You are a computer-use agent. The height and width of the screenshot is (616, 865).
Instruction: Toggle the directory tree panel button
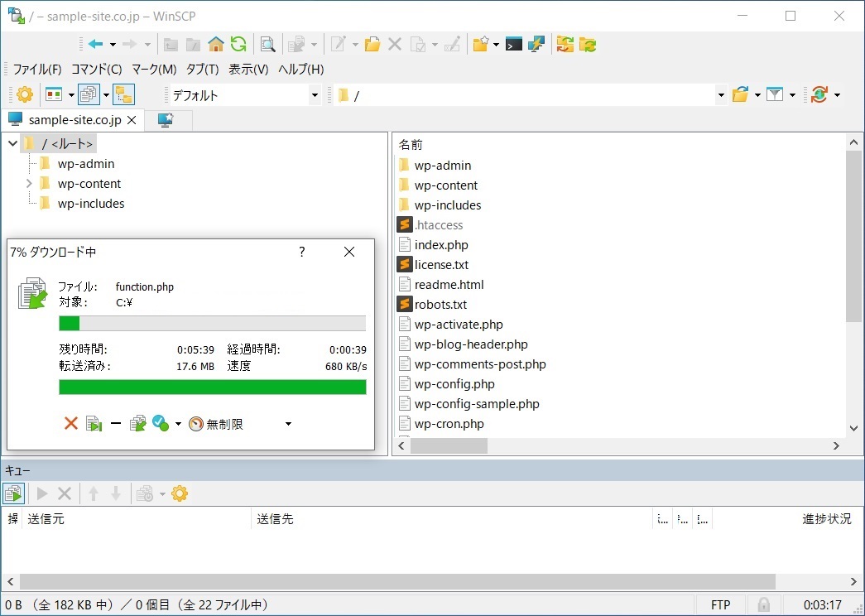123,95
